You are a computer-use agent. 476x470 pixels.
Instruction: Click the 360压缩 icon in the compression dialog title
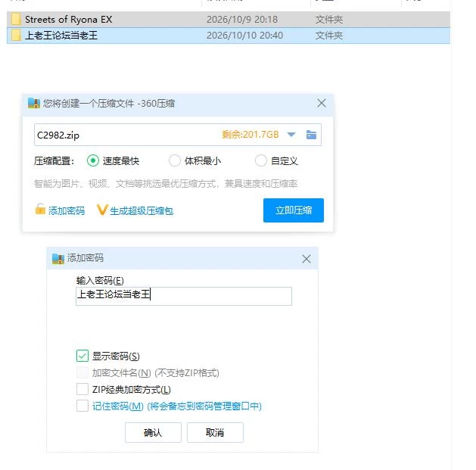34,103
